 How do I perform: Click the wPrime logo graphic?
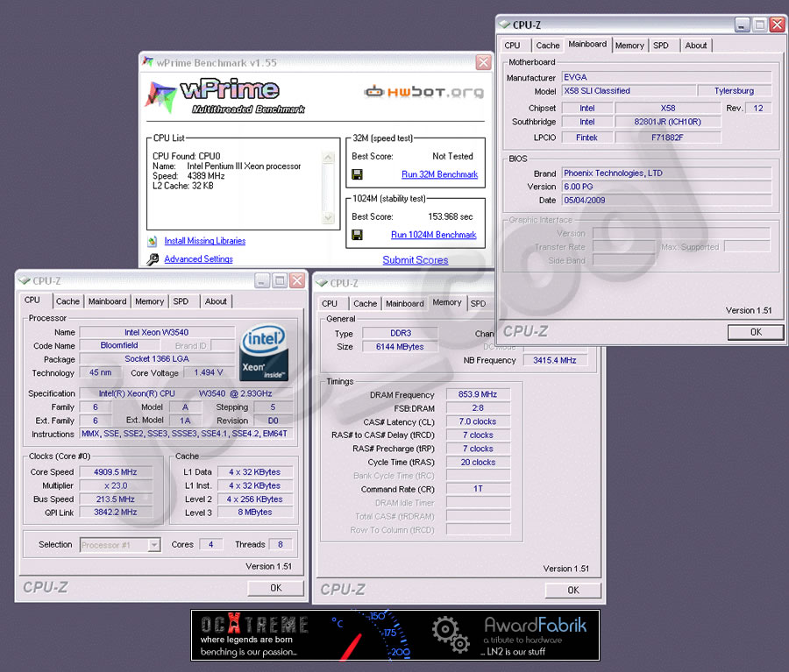225,95
